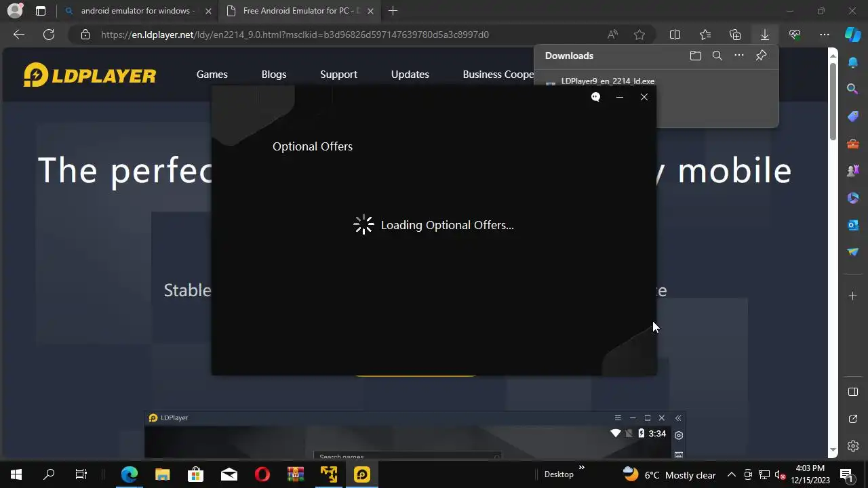Open Browser essentials heart icon

point(795,35)
